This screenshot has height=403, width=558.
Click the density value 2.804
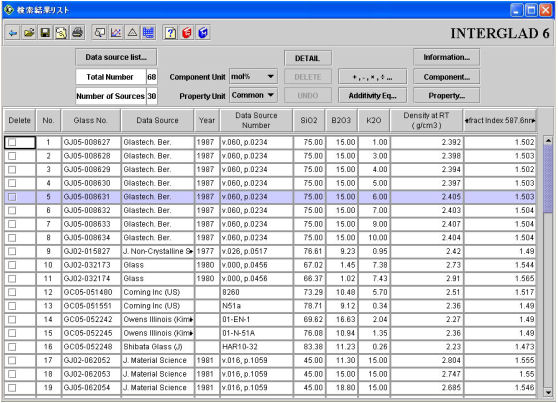(426, 360)
